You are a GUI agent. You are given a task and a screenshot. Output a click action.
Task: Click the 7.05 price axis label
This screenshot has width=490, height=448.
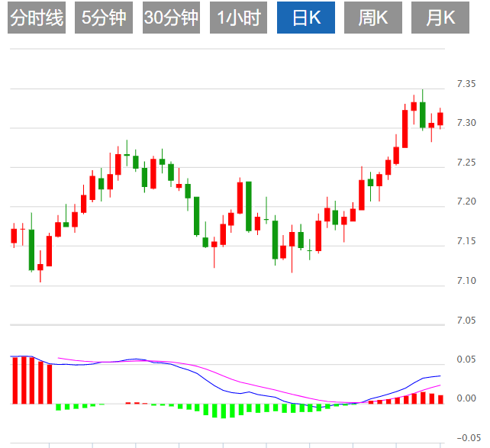point(466,321)
